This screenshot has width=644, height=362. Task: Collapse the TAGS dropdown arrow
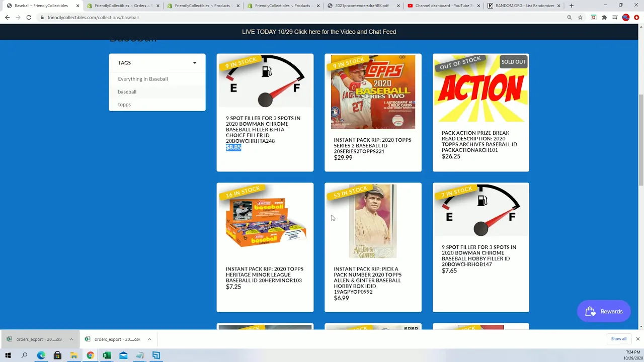click(x=195, y=63)
